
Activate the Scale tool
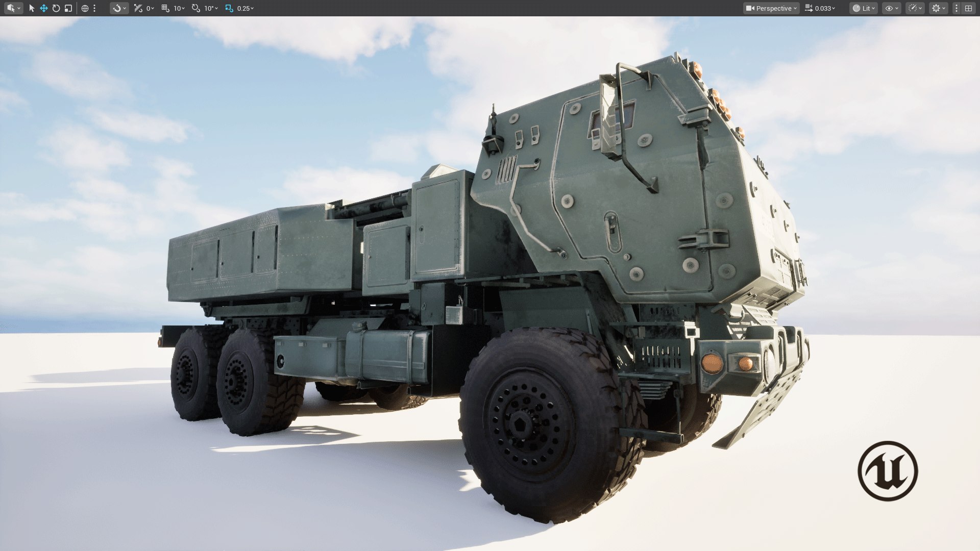click(68, 8)
